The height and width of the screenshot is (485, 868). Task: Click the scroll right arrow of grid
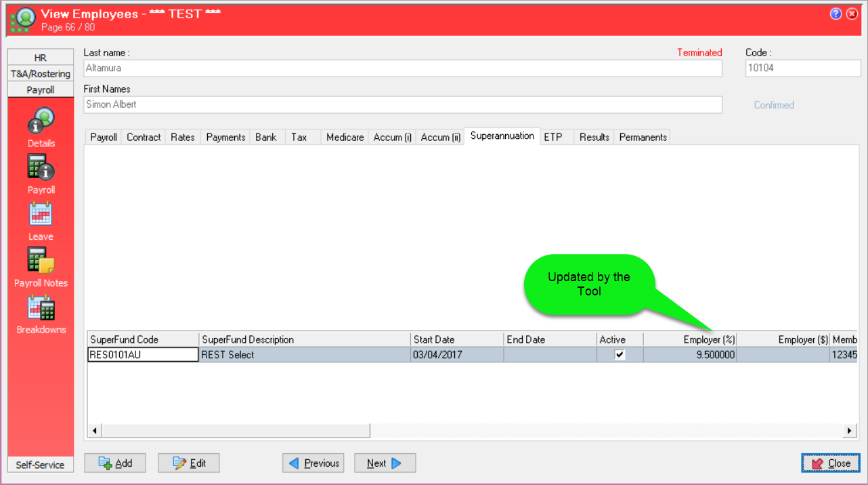[x=850, y=431]
